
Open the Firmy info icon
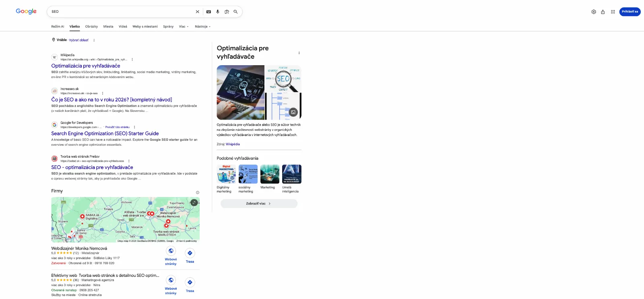(x=197, y=192)
